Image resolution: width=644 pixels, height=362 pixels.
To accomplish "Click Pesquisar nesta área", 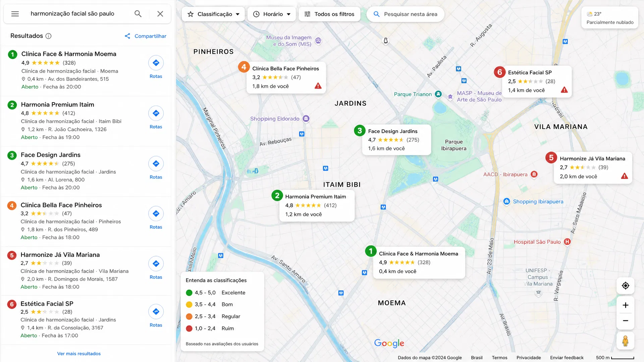I will [x=405, y=14].
